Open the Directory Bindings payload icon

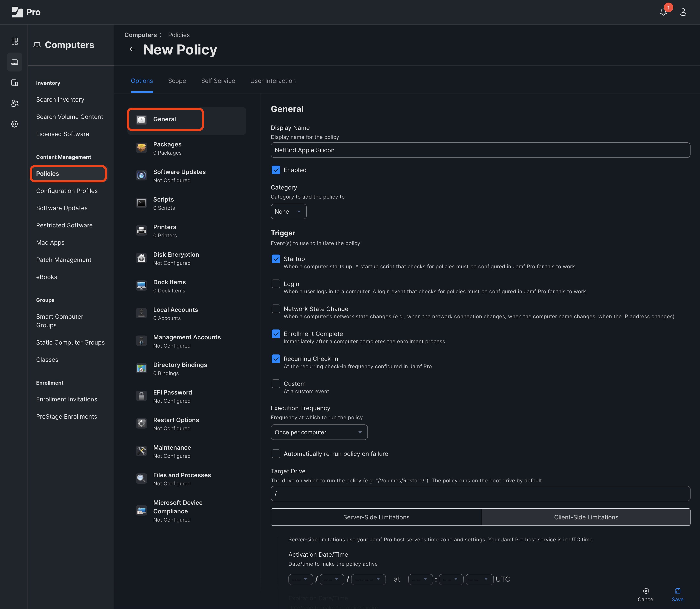(x=141, y=368)
